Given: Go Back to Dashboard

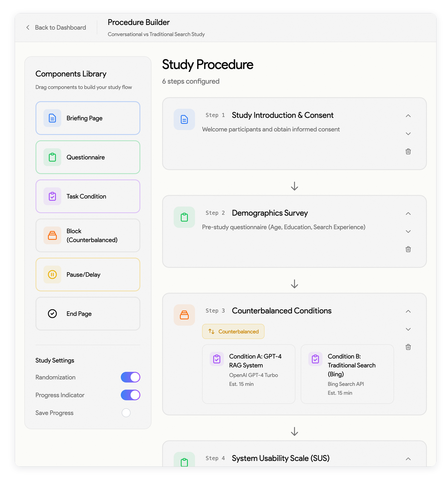Looking at the screenshot, I should [x=56, y=27].
